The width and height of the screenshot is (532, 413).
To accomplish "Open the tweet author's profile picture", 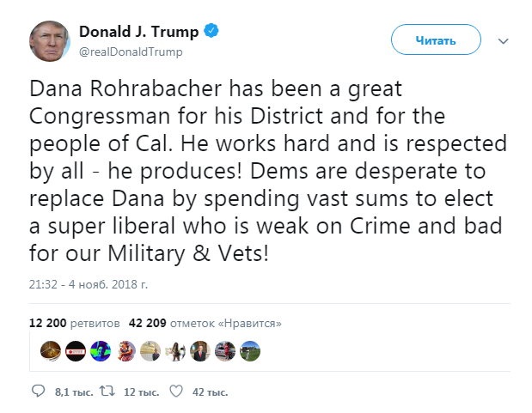I will (50, 39).
